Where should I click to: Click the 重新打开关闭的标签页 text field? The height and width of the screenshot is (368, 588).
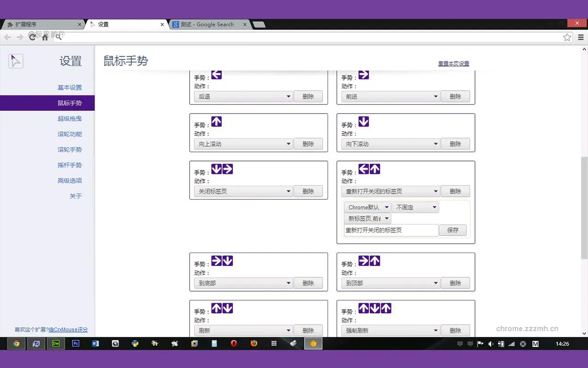pyautogui.click(x=390, y=230)
